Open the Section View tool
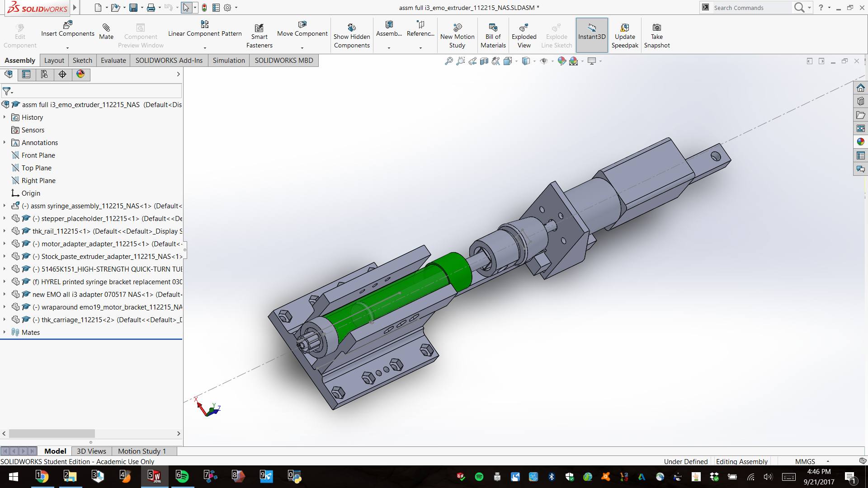 [x=484, y=61]
